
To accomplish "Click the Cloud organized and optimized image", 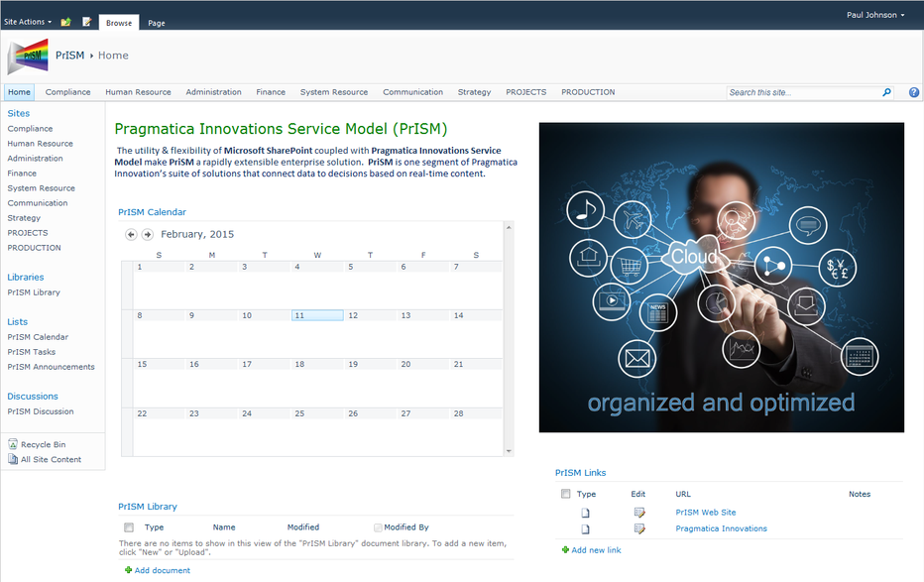I will coord(722,278).
